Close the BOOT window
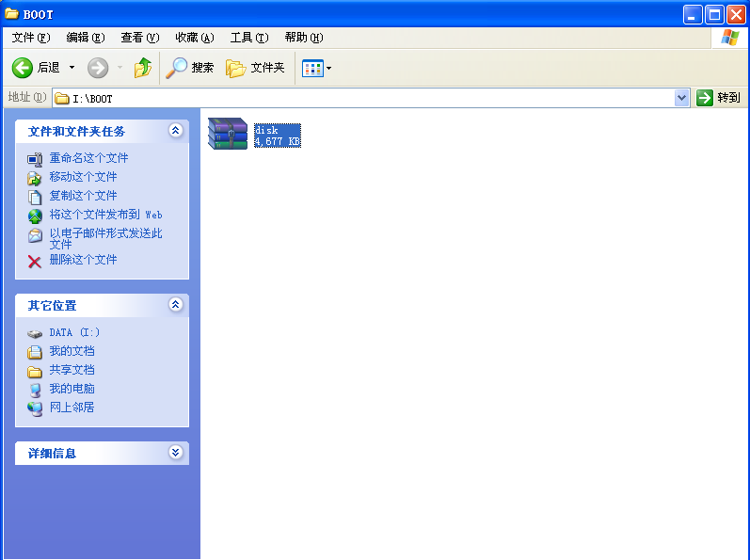The height and width of the screenshot is (560, 750). click(x=737, y=15)
